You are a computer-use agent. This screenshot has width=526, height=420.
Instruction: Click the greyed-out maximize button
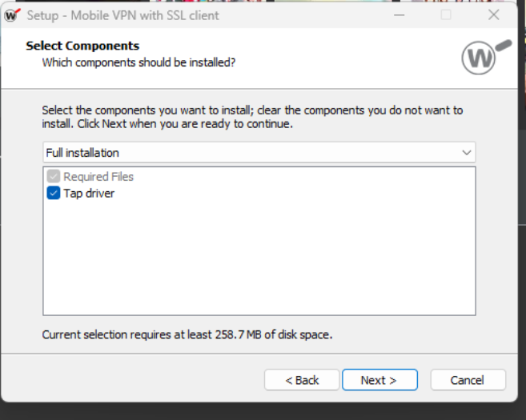pyautogui.click(x=446, y=15)
